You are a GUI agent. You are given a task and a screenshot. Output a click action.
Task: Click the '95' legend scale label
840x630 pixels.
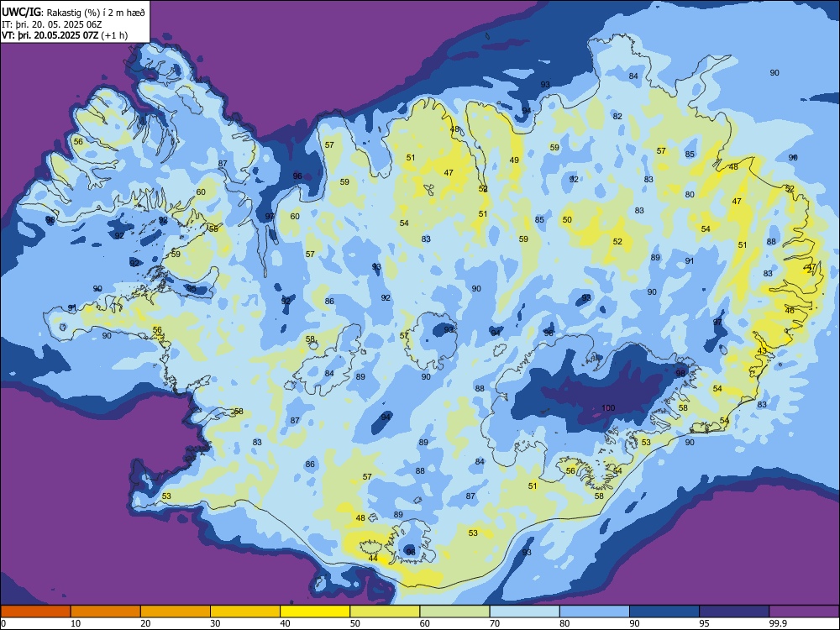click(704, 623)
